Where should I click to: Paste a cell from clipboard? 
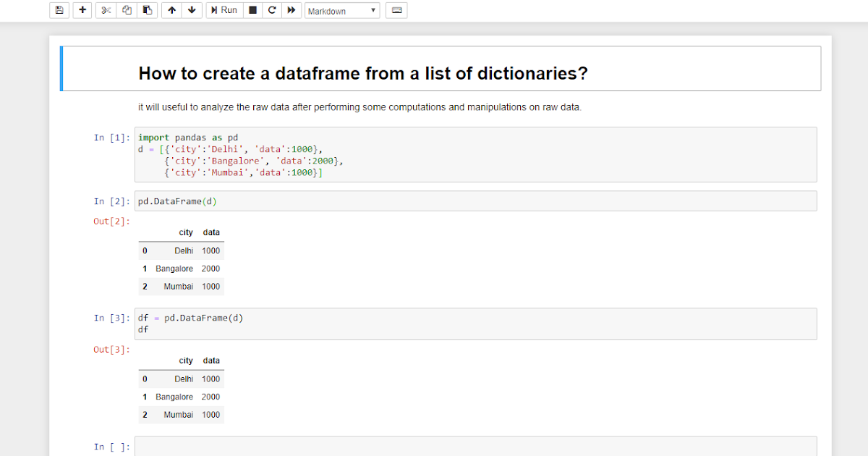[x=147, y=9]
